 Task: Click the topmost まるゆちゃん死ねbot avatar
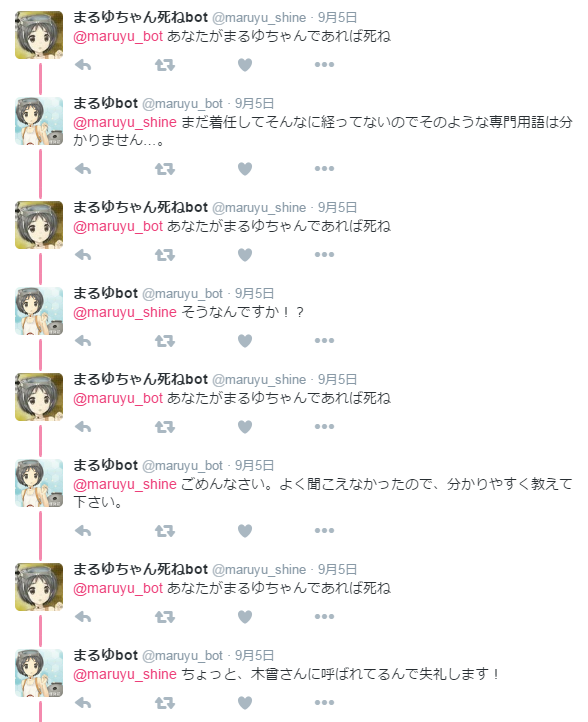pyautogui.click(x=39, y=35)
